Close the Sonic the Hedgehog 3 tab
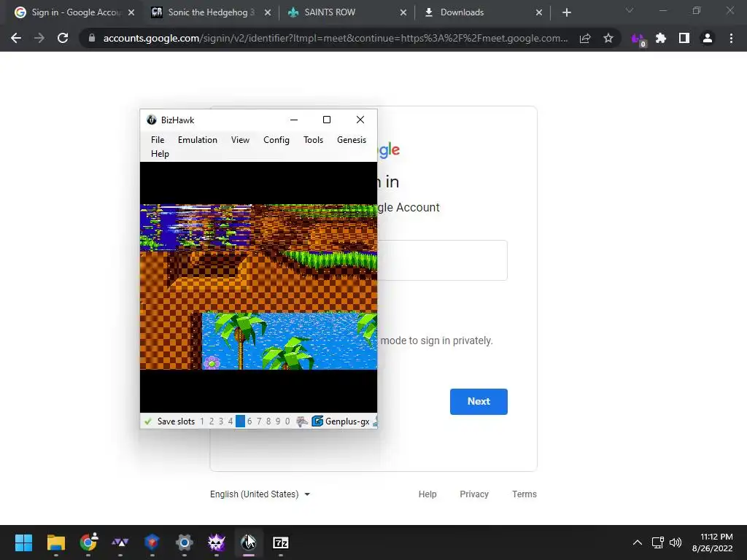This screenshot has height=560, width=747. pos(268,12)
